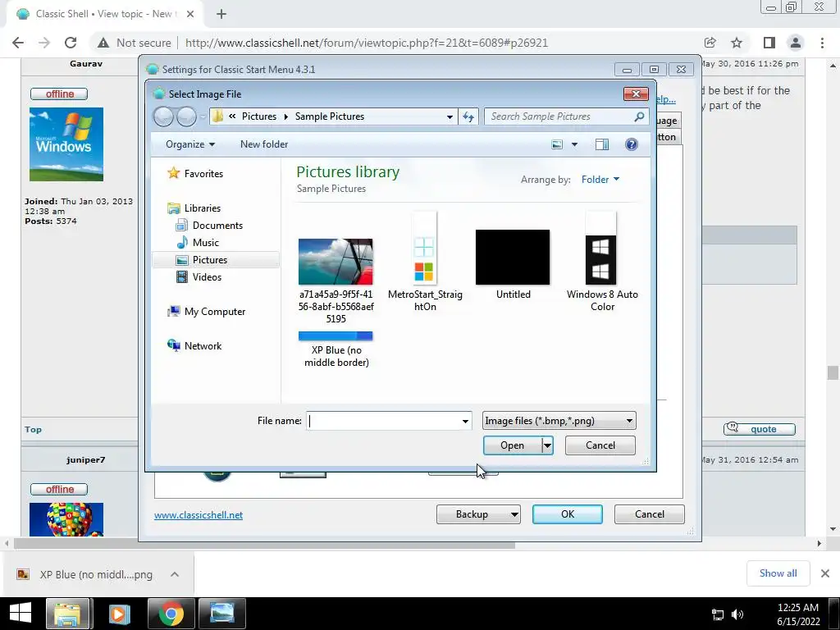Expand the address bar history dropdown
This screenshot has width=840, height=630.
pyautogui.click(x=450, y=116)
